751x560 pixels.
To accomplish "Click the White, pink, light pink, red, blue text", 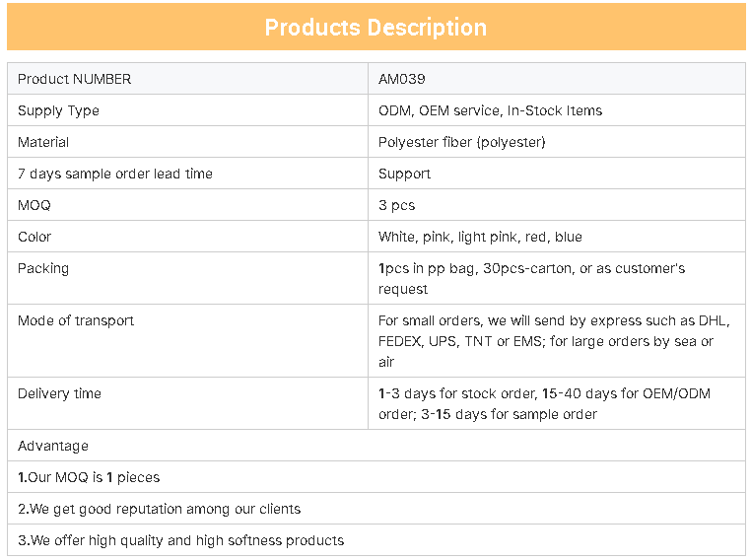I will 480,237.
